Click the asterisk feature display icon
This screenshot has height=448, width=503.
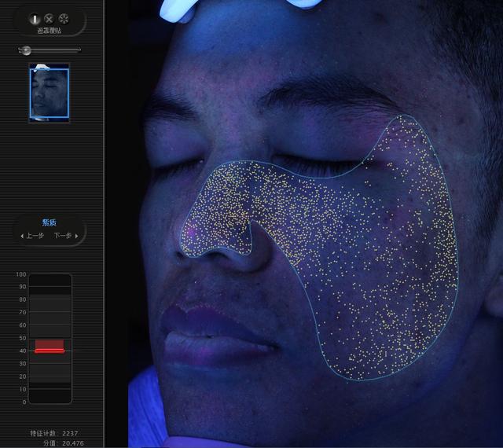coord(64,19)
